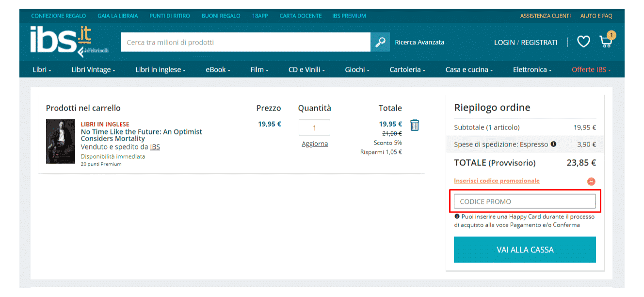Delete item with trash bin icon
The image size is (644, 297).
[415, 125]
